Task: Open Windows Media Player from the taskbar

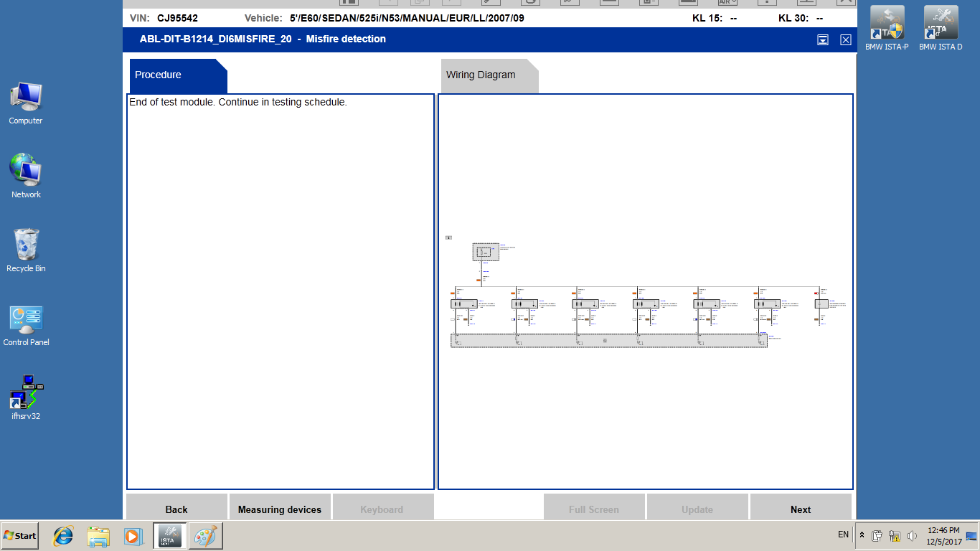Action: (132, 535)
